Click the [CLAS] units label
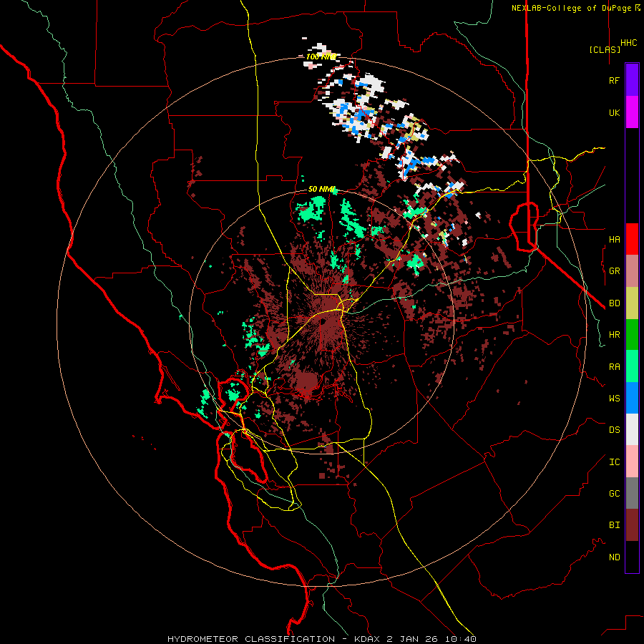Image resolution: width=644 pixels, height=644 pixels. click(x=605, y=49)
